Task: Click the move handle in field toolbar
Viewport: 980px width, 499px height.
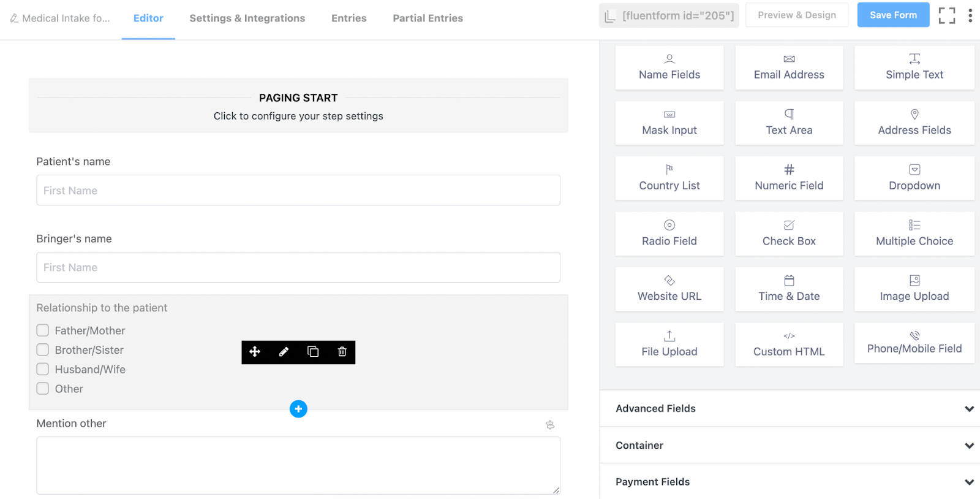Action: pos(255,351)
